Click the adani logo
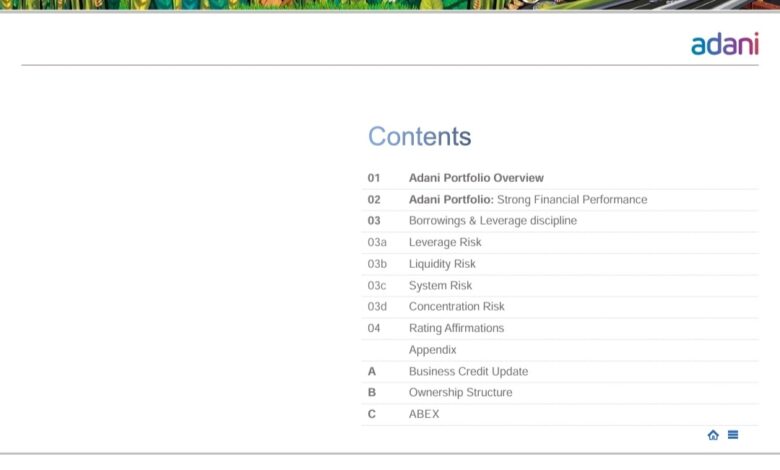780x470 pixels. pyautogui.click(x=725, y=44)
